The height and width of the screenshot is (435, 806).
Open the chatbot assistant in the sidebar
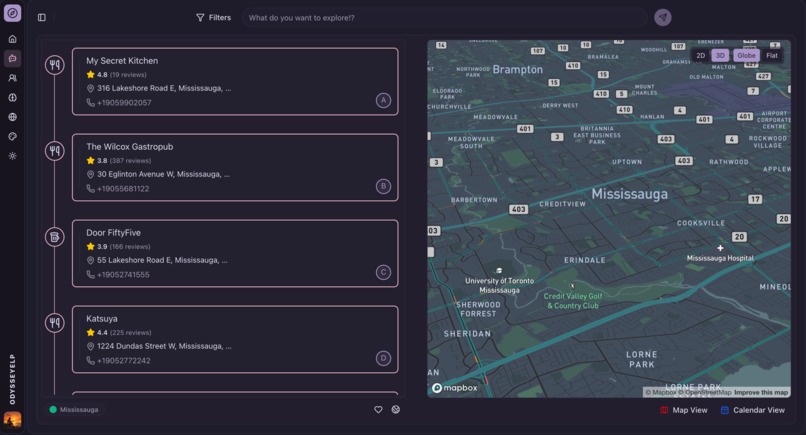click(x=12, y=59)
